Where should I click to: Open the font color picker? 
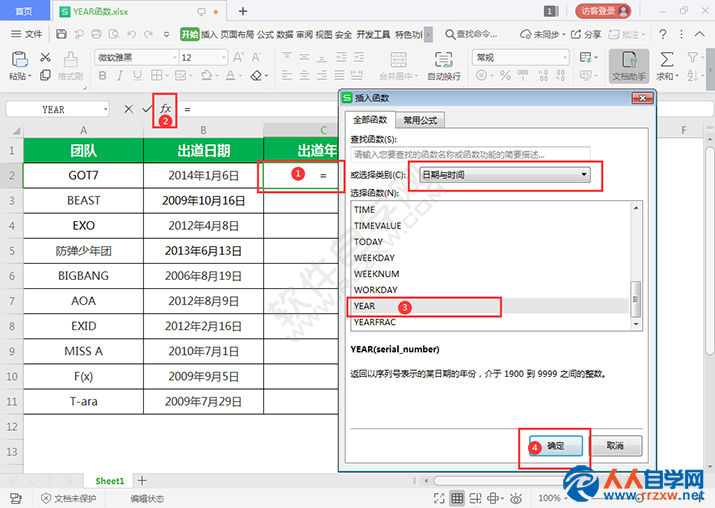tap(233, 75)
